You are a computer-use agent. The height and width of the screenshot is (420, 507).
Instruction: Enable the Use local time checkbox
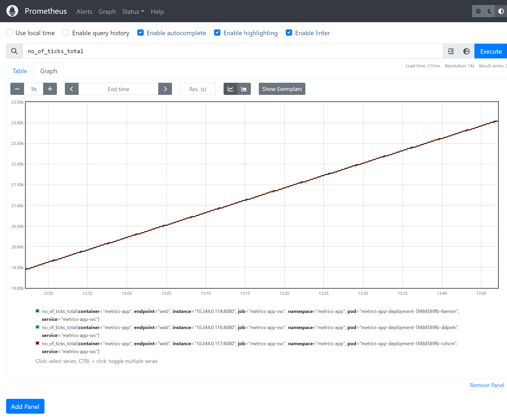[x=9, y=33]
